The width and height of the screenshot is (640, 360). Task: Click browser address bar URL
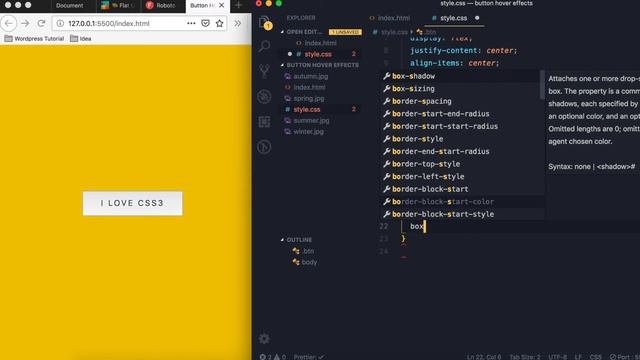[x=109, y=23]
